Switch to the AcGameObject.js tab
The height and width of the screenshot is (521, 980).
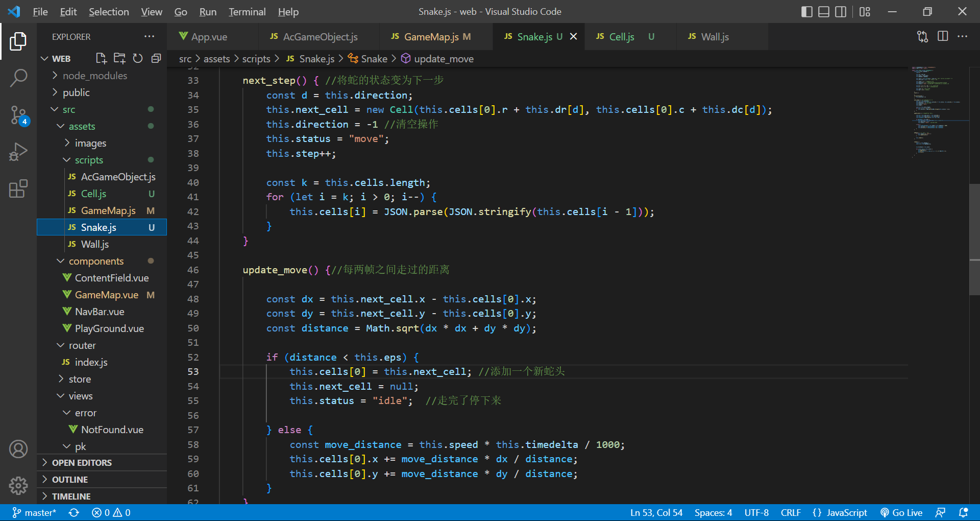319,36
